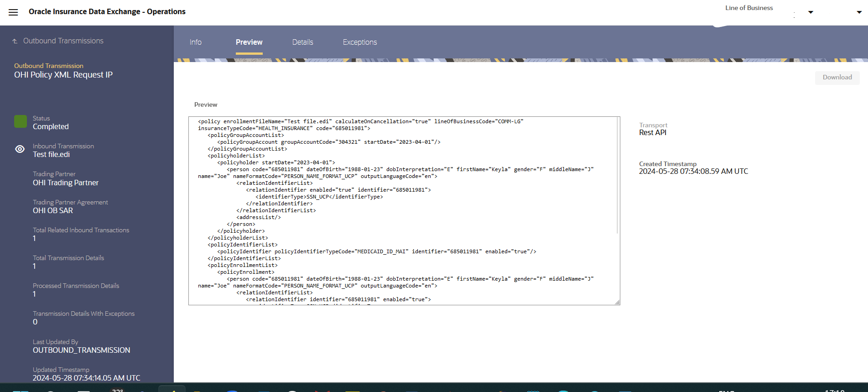This screenshot has height=392, width=868.
Task: Click the green Completed status indicator
Action: point(21,121)
